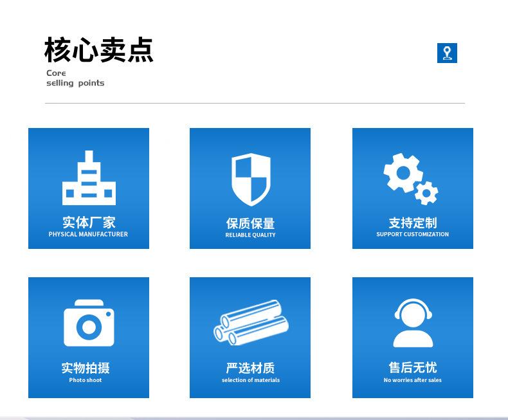Image resolution: width=508 pixels, height=420 pixels.
Task: Click the 支持定制 text
Action: coord(412,223)
